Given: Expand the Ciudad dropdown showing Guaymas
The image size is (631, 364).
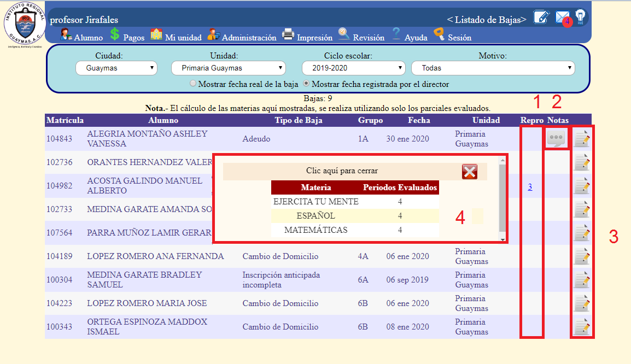Looking at the screenshot, I should 116,68.
